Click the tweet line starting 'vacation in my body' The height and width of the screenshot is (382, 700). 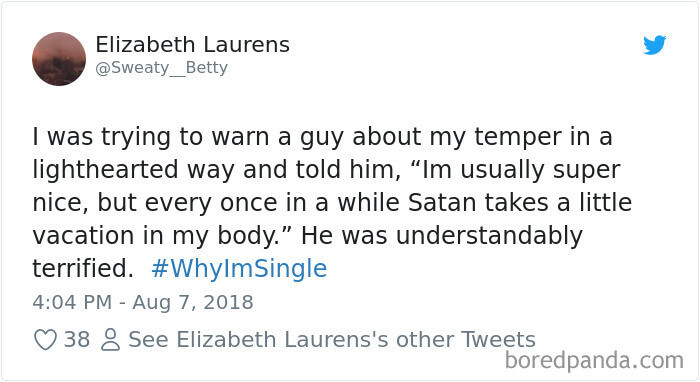coord(308,236)
